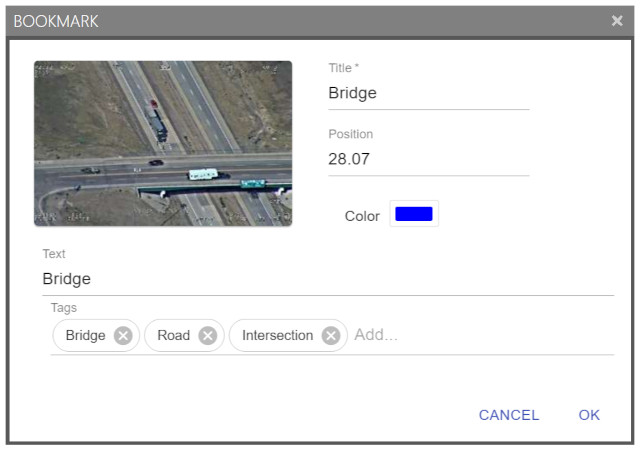This screenshot has width=640, height=451.
Task: Focus the Title input field
Action: [428, 94]
